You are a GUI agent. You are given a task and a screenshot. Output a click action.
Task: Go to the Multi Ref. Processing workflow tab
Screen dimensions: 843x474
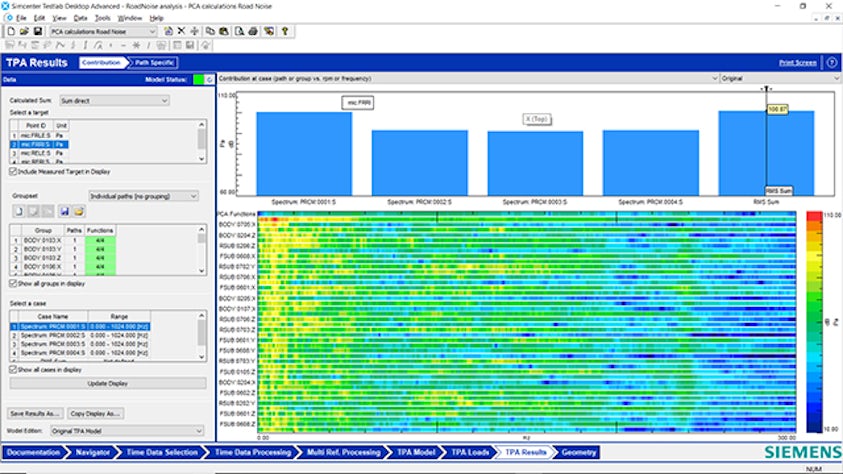(x=343, y=453)
